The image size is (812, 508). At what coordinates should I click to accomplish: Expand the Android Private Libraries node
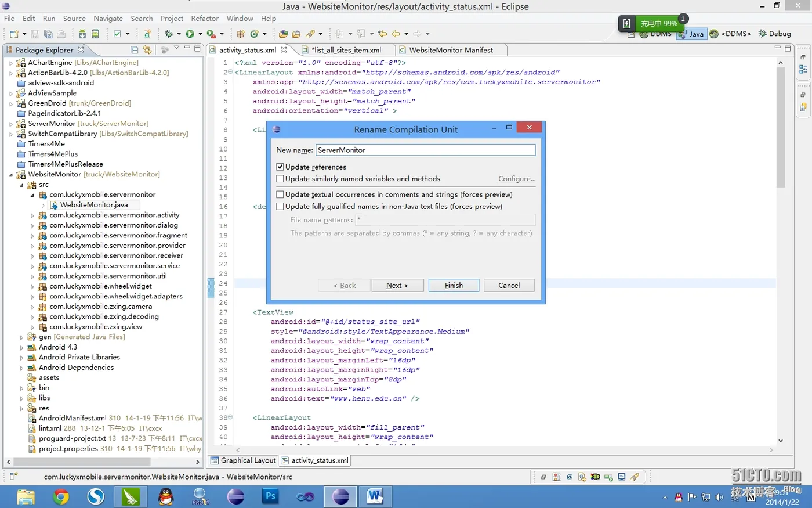click(x=22, y=358)
